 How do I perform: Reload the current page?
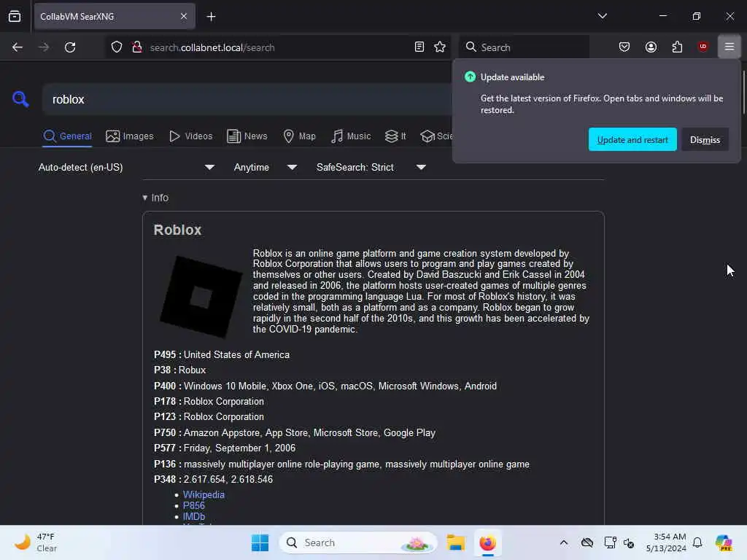[x=70, y=47]
